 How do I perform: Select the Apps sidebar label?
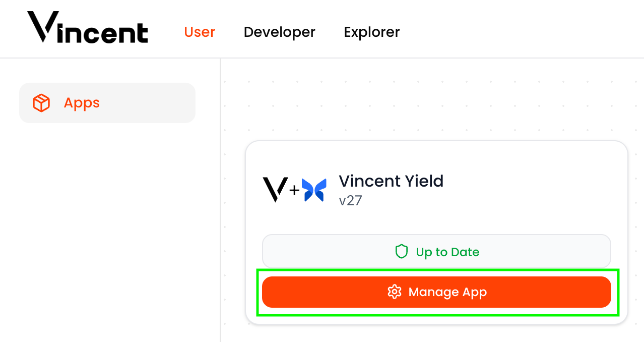[x=82, y=103]
